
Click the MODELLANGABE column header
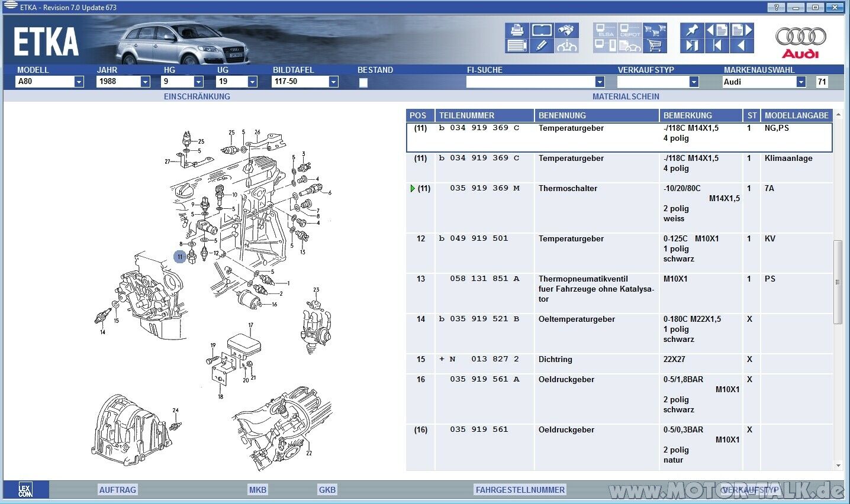tap(796, 115)
